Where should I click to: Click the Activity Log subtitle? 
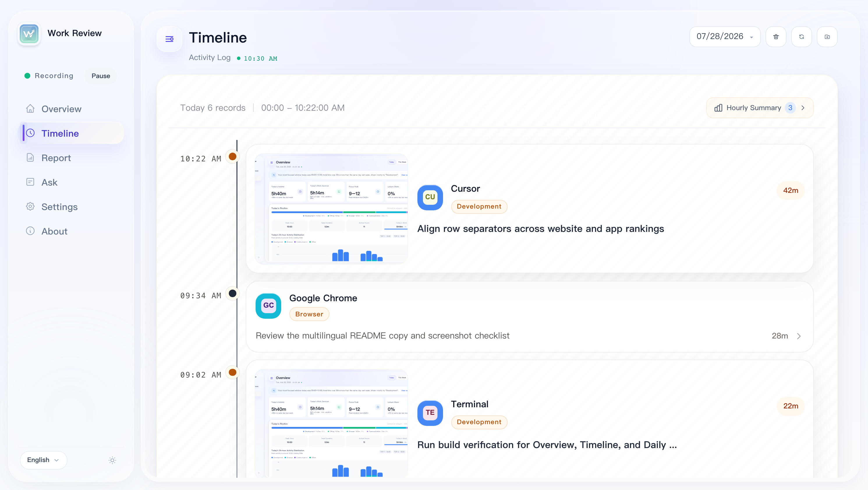pyautogui.click(x=210, y=58)
